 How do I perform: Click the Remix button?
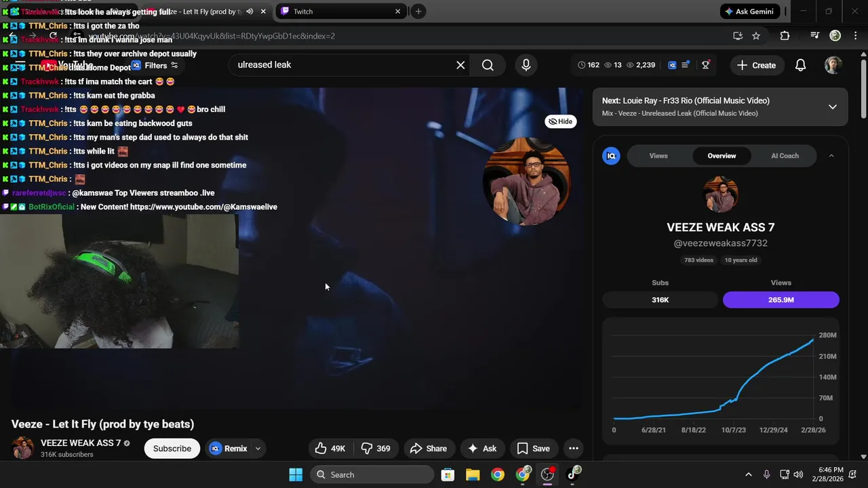[229, 449]
